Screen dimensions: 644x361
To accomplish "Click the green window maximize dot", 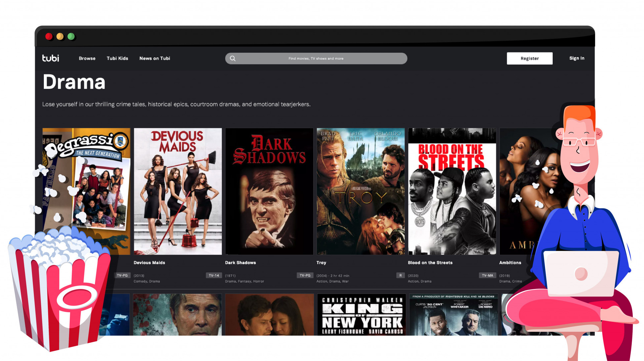I will pos(71,36).
